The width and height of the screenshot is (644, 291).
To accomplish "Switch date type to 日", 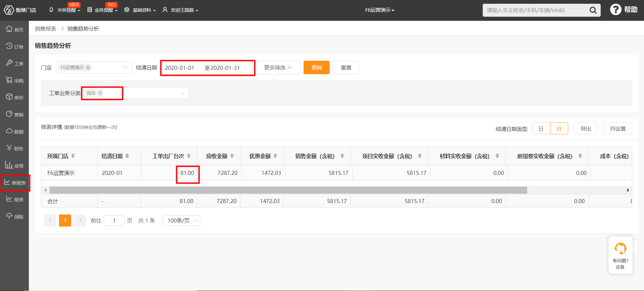I will tap(541, 129).
